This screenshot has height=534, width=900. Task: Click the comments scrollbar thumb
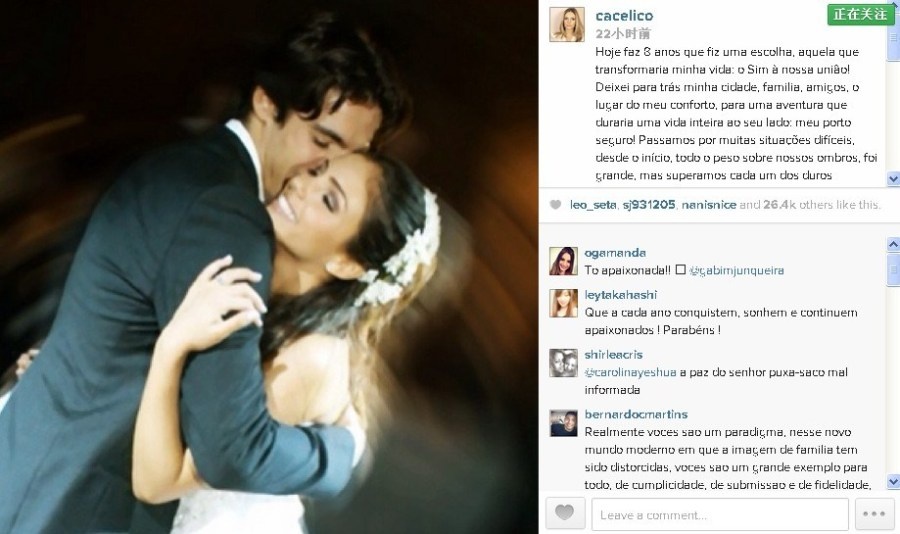(893, 268)
